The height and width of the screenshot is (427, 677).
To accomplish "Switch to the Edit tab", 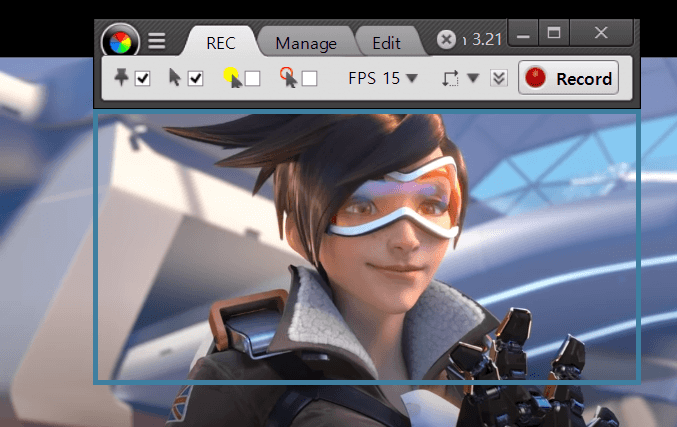I will click(x=386, y=43).
